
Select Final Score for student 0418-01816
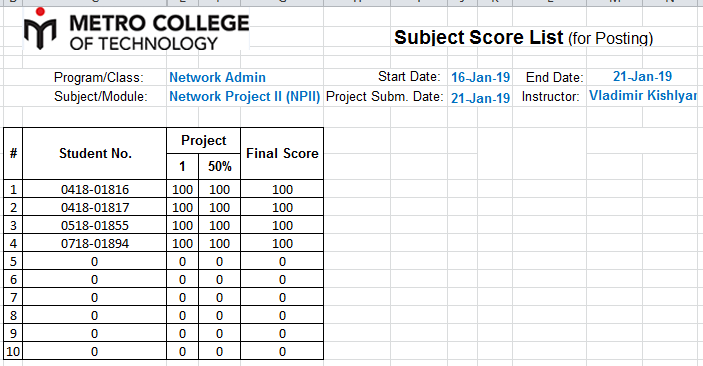(282, 189)
